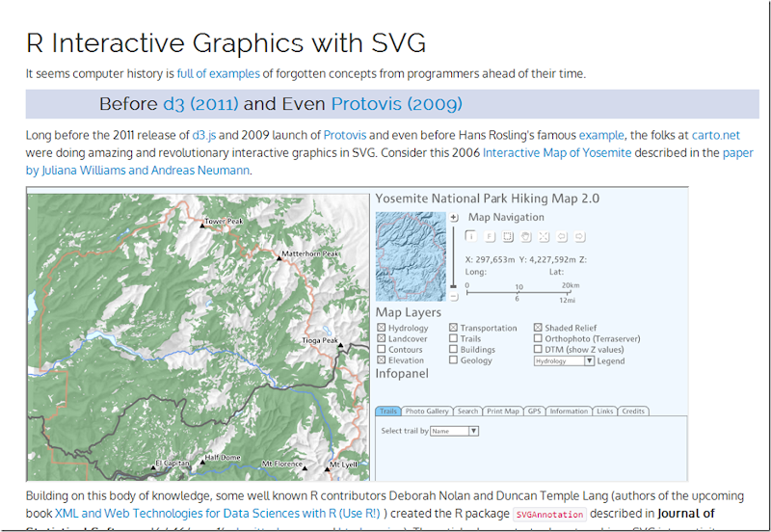Switch to the Credits tab
Image resolution: width=771 pixels, height=532 pixels.
(633, 411)
